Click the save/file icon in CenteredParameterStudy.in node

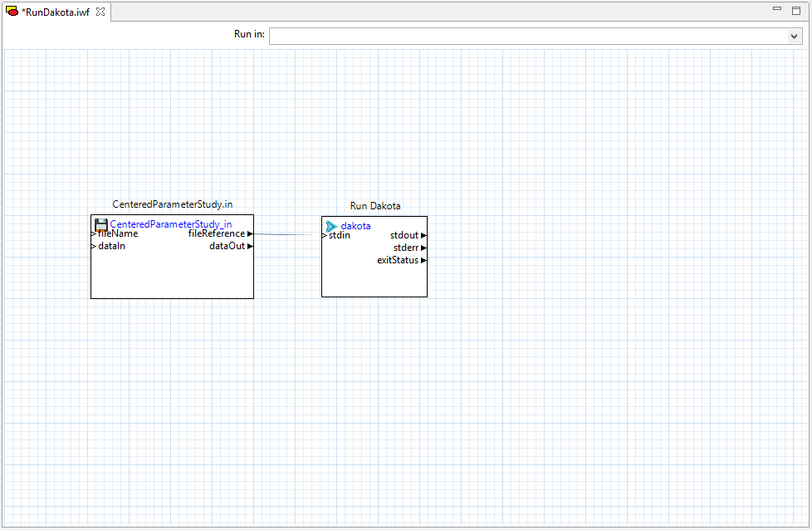pyautogui.click(x=100, y=224)
